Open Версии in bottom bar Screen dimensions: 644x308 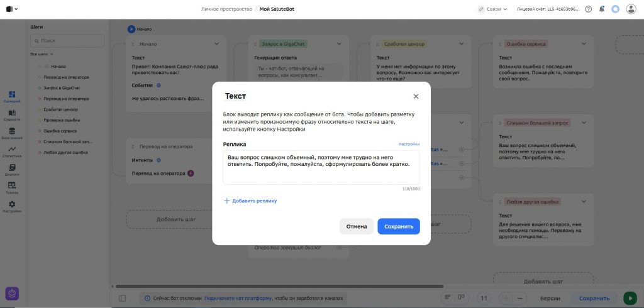pyautogui.click(x=550, y=299)
